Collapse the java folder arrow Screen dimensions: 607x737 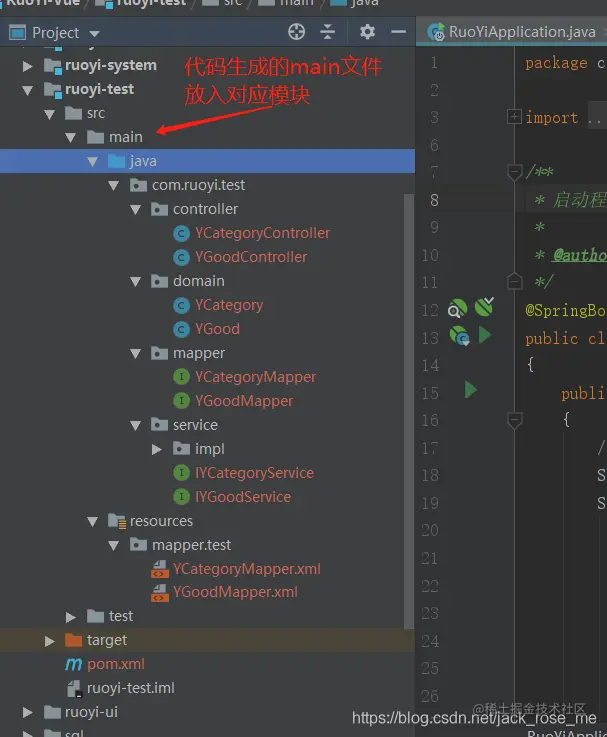tap(93, 162)
